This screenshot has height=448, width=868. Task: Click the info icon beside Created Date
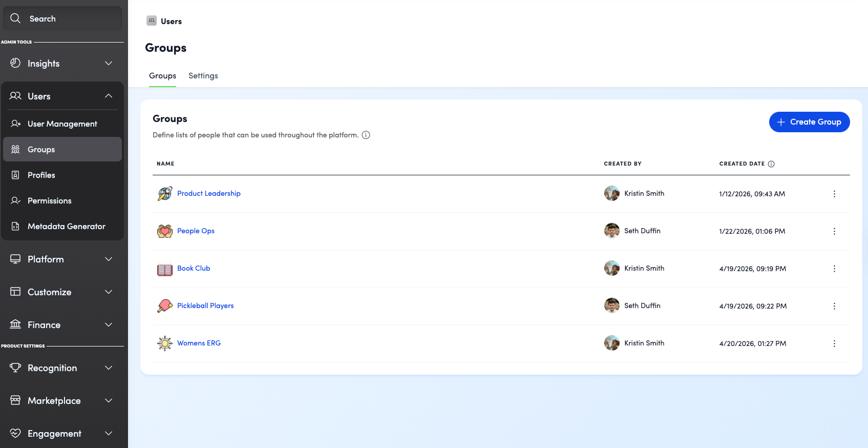pos(771,164)
